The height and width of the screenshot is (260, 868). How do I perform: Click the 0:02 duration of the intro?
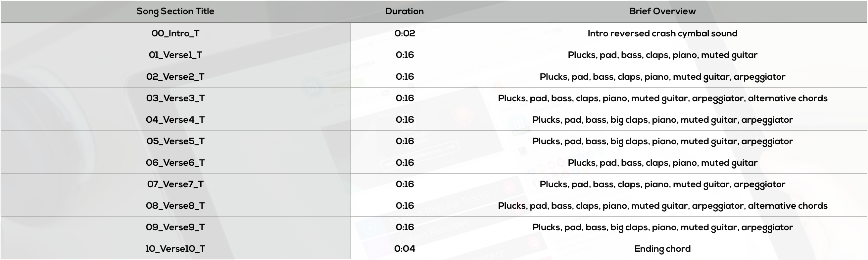405,33
